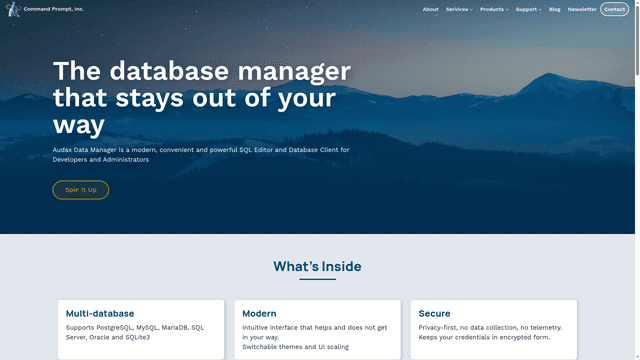Screen dimensions: 640x360
Task: Open the Newsletter page
Action: click(582, 9)
